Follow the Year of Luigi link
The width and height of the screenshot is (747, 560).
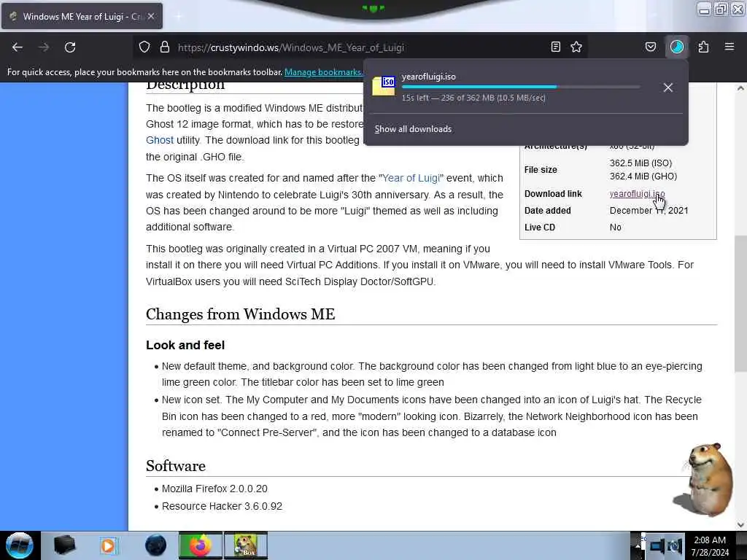pyautogui.click(x=411, y=178)
